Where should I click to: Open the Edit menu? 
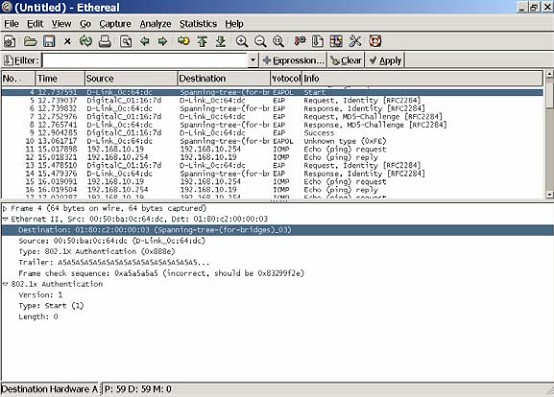[x=35, y=24]
